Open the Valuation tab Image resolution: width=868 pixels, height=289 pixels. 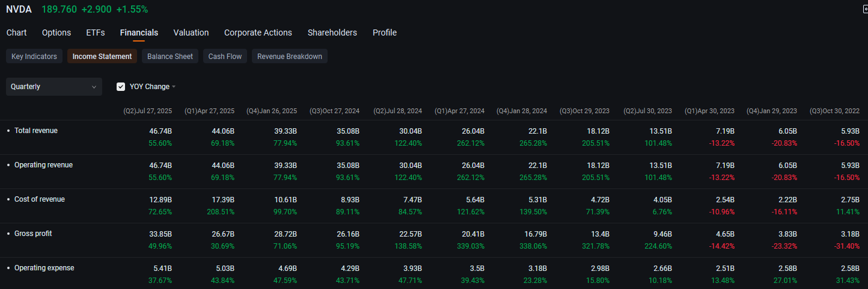click(191, 33)
